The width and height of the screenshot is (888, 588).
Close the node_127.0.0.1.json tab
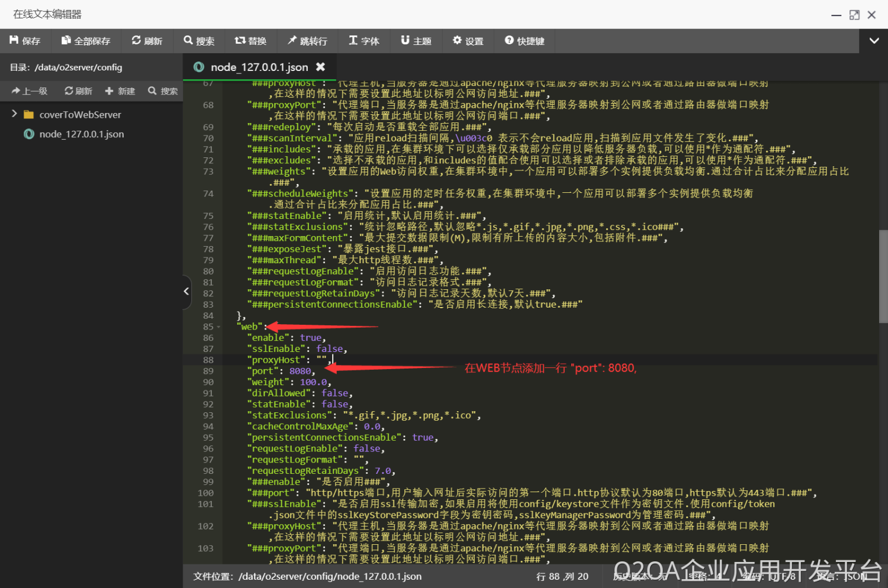tap(320, 67)
